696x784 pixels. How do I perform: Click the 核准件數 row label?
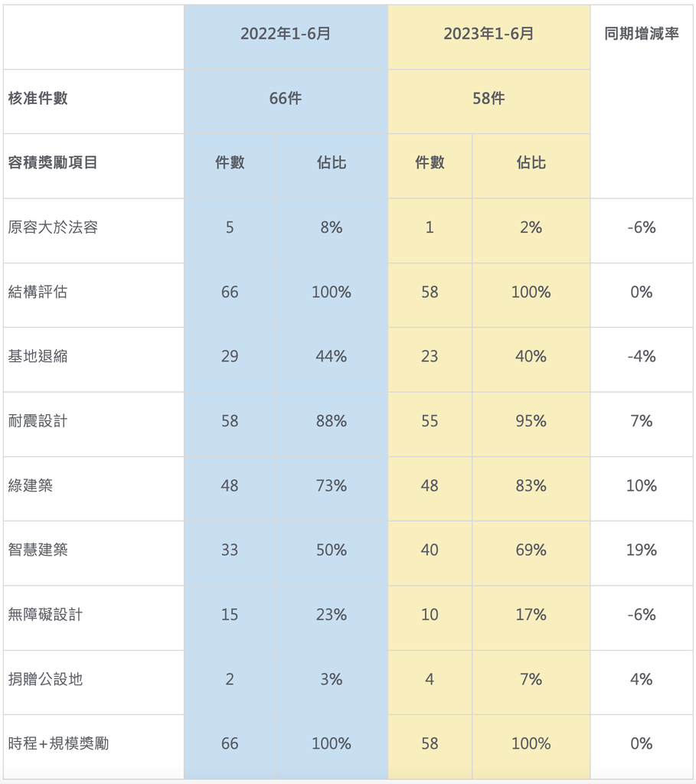(38, 99)
